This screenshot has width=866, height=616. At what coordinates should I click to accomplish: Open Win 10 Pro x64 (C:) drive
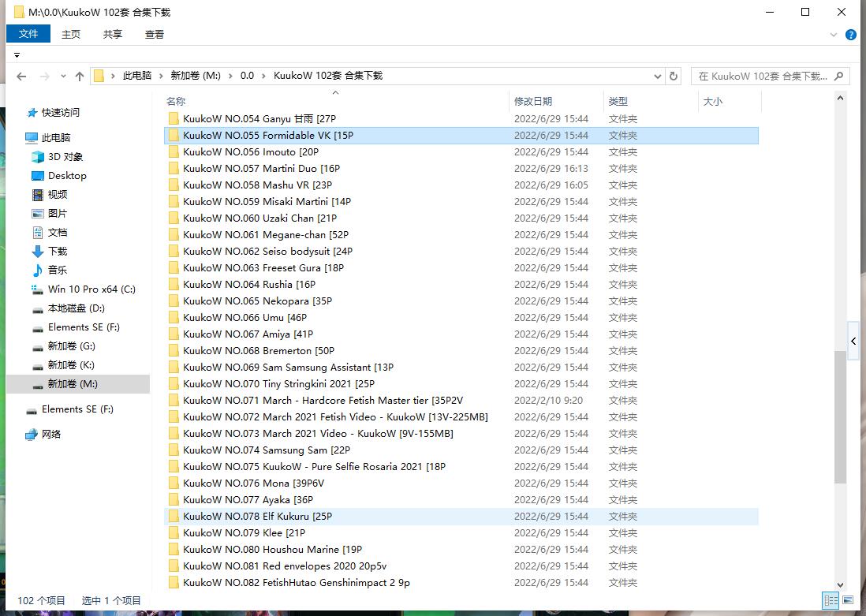91,289
